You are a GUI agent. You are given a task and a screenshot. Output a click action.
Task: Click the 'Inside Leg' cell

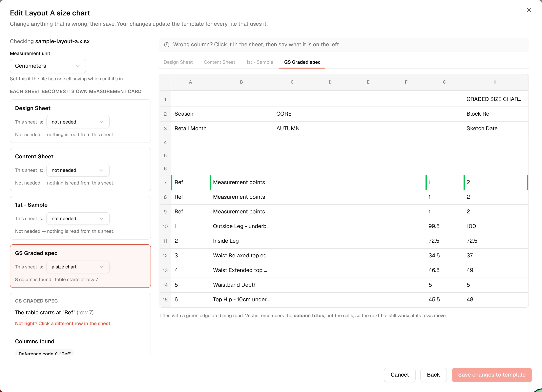tap(241, 241)
